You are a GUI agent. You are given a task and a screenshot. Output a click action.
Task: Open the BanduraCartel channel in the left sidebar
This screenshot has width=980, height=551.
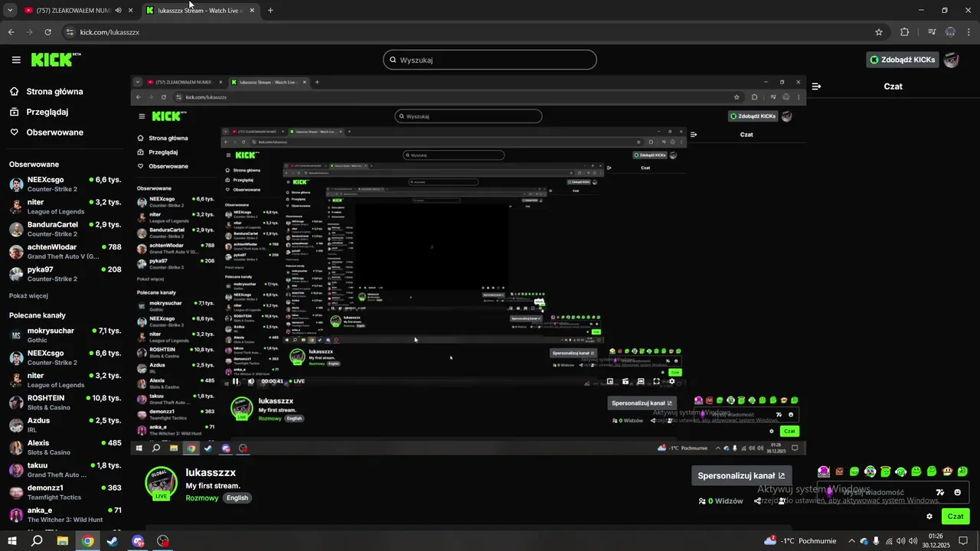[x=65, y=229]
